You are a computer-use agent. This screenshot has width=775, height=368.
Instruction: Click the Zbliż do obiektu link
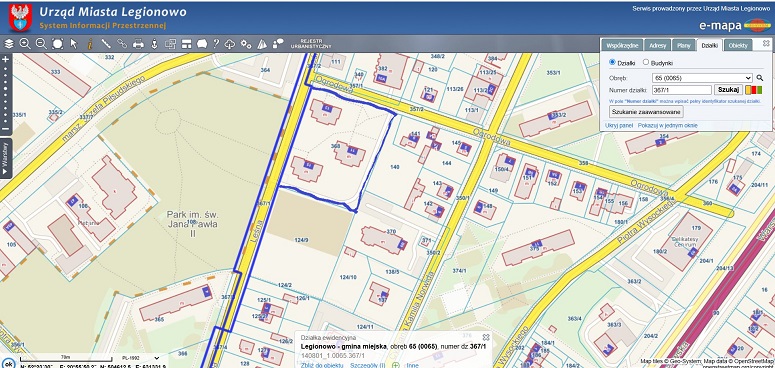[322, 366]
